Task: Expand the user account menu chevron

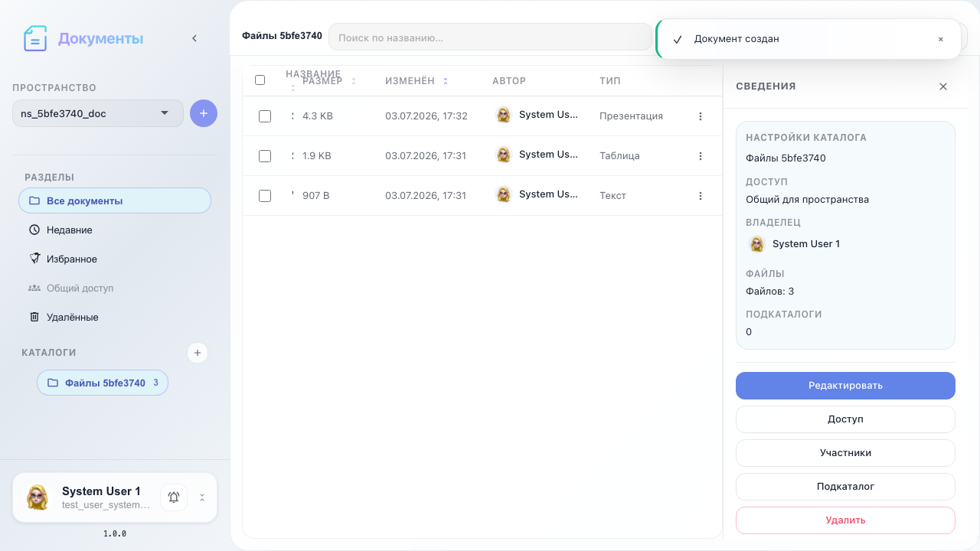Action: coord(202,497)
